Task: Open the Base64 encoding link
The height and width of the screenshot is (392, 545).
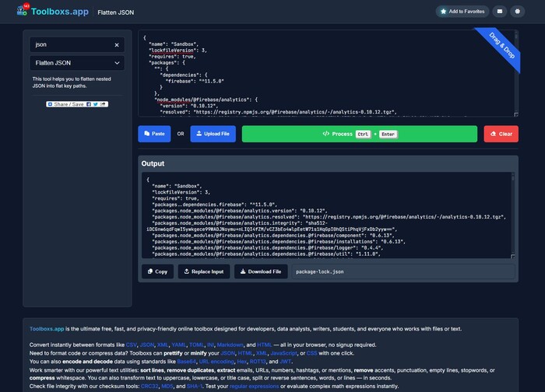Action: pyautogui.click(x=186, y=362)
